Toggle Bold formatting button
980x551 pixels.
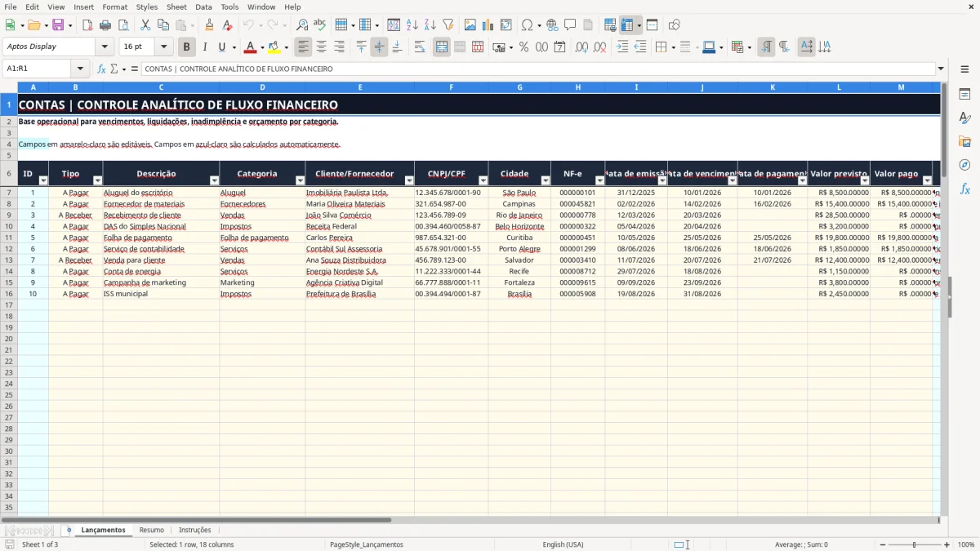click(x=187, y=47)
